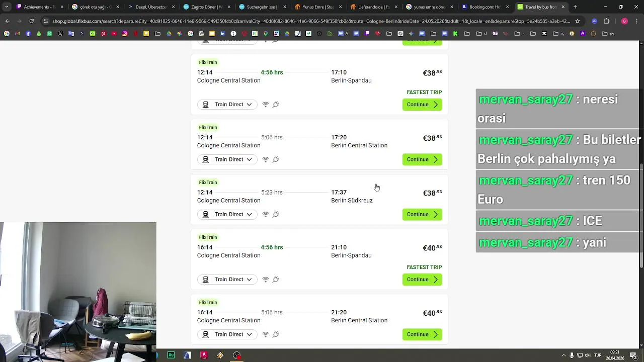Click power outlet icon on 21:10 trip

(x=276, y=280)
